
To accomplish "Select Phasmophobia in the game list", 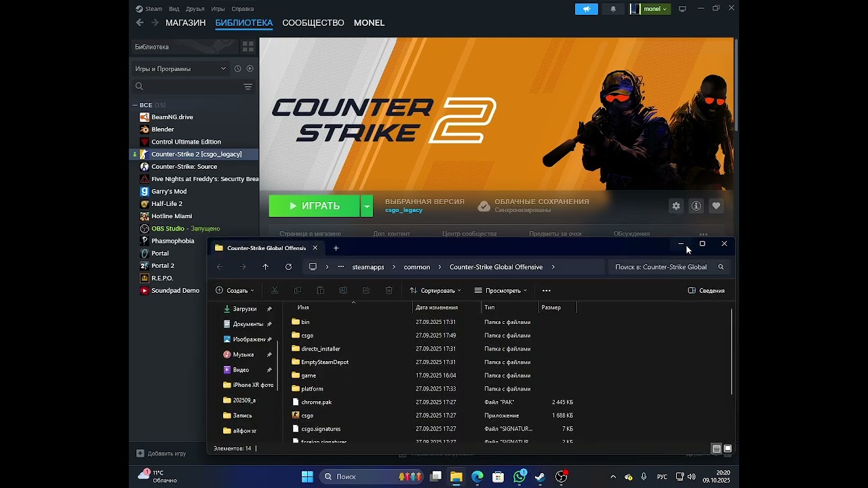I will tap(173, 241).
